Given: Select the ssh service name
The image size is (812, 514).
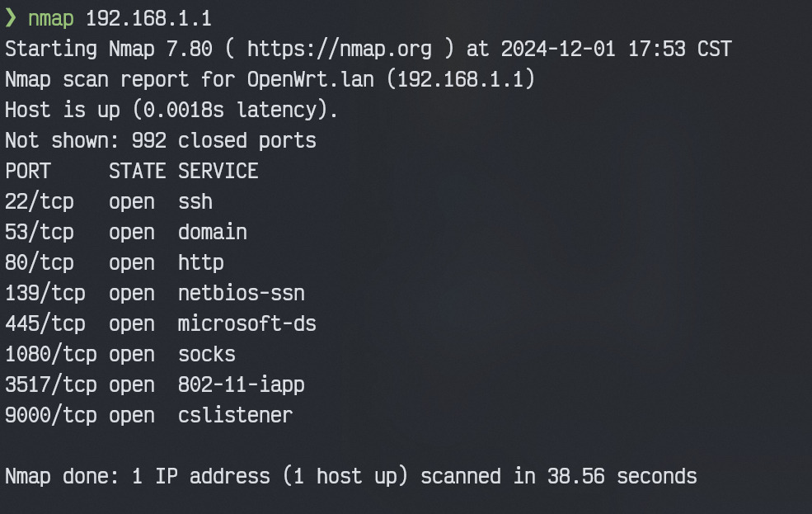Looking at the screenshot, I should 195,201.
